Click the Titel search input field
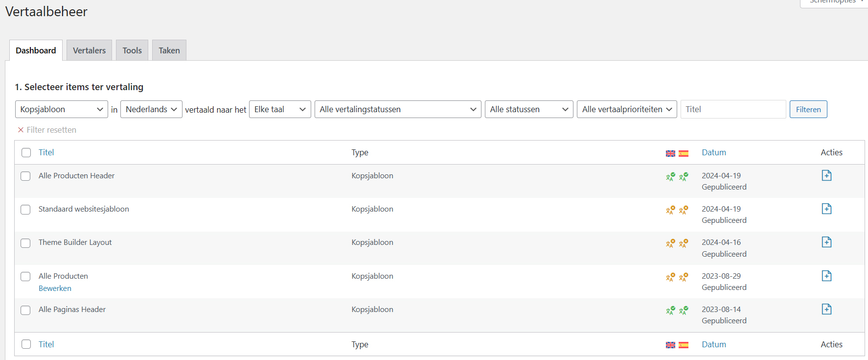The height and width of the screenshot is (360, 868). click(x=732, y=109)
